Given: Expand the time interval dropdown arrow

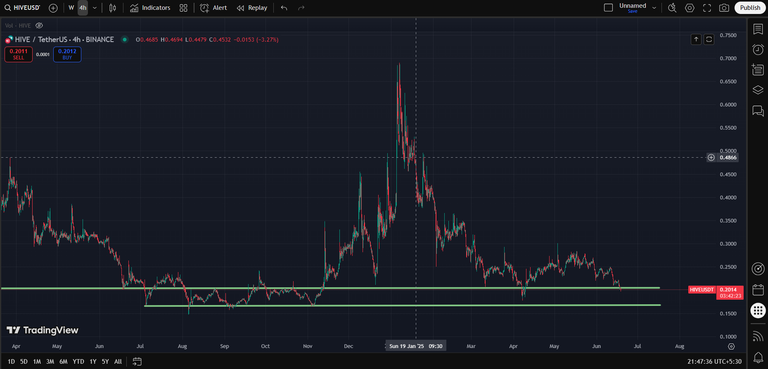Looking at the screenshot, I should (95, 8).
